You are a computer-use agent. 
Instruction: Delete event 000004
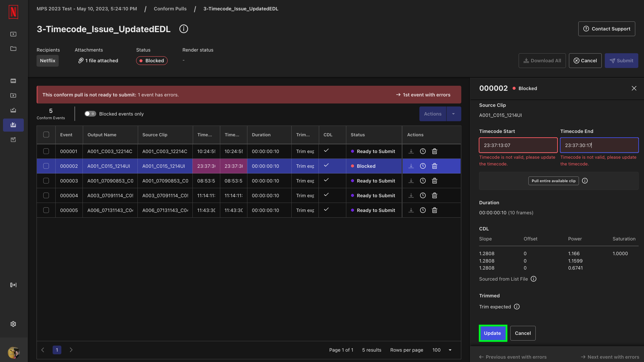coord(435,196)
